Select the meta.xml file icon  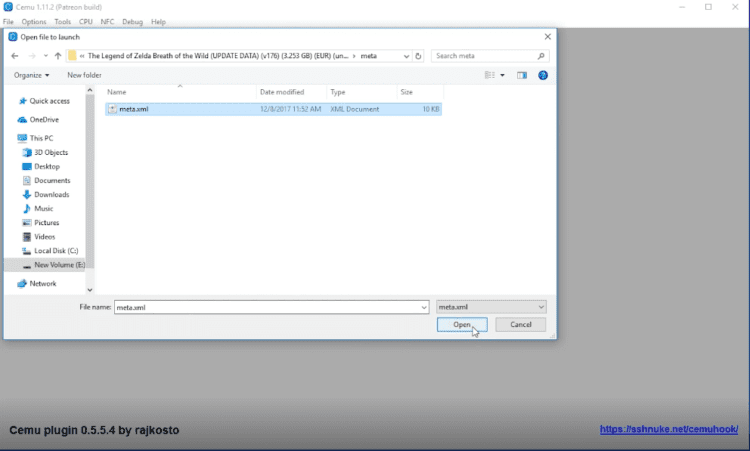pyautogui.click(x=112, y=109)
